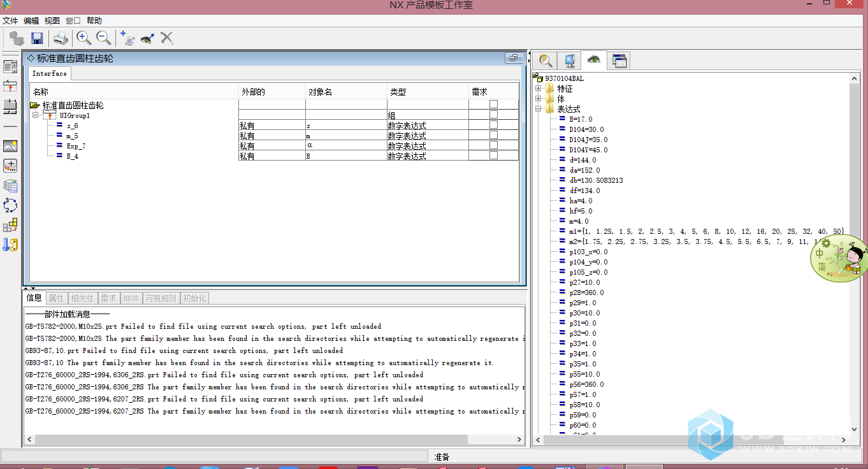
Task: Select the z_6 tree item
Action: (x=72, y=126)
